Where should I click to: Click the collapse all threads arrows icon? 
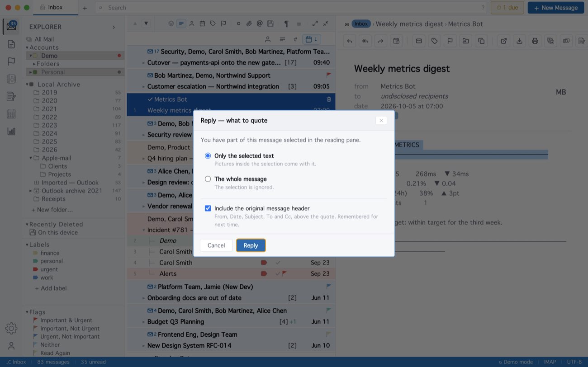(326, 24)
